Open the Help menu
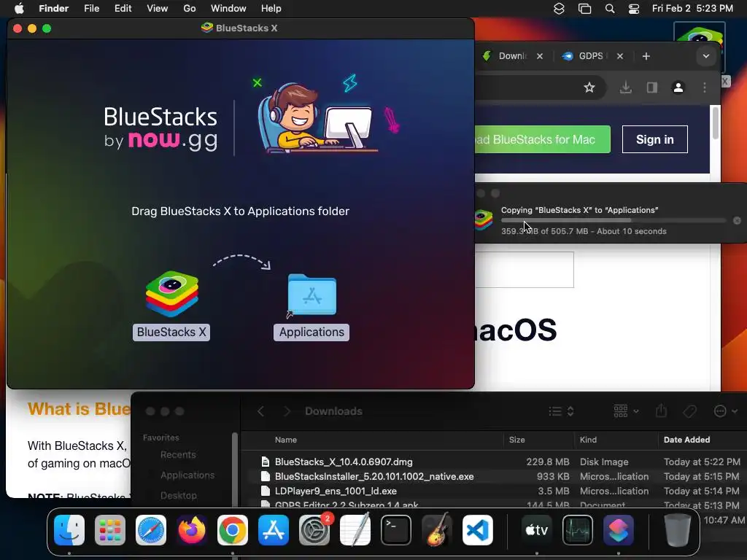 coord(271,9)
